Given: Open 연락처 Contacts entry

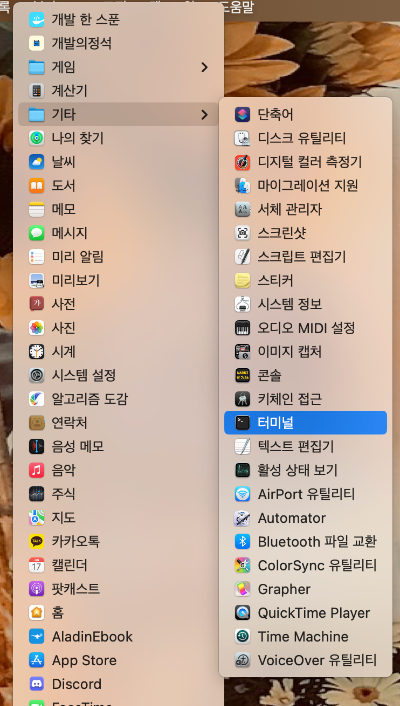Looking at the screenshot, I should click(118, 422).
